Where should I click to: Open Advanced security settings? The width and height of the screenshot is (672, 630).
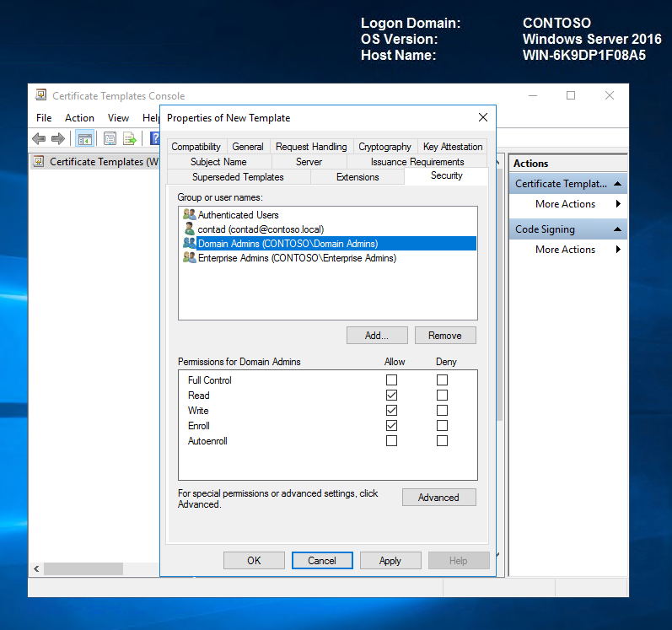point(438,497)
